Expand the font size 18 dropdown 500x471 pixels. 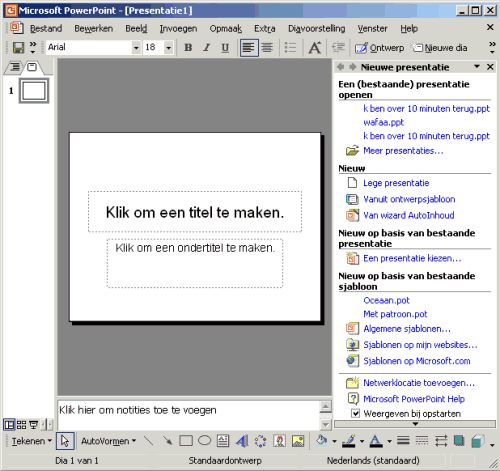(x=169, y=48)
